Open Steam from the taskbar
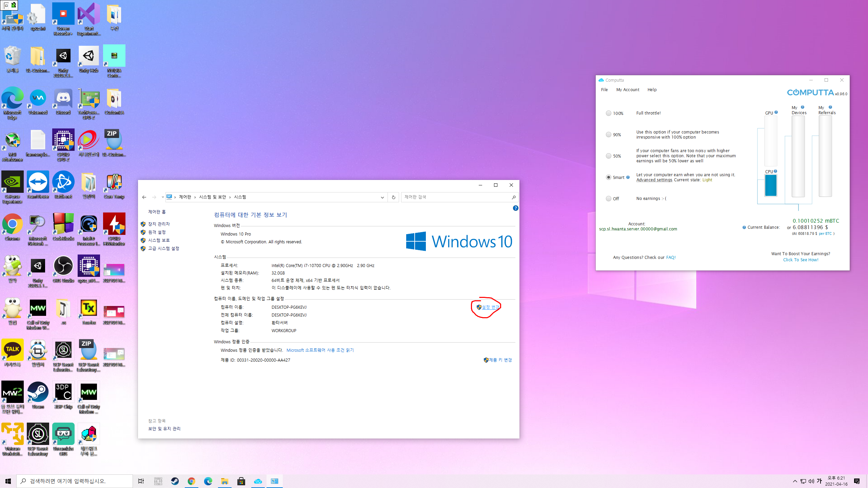 click(x=175, y=481)
